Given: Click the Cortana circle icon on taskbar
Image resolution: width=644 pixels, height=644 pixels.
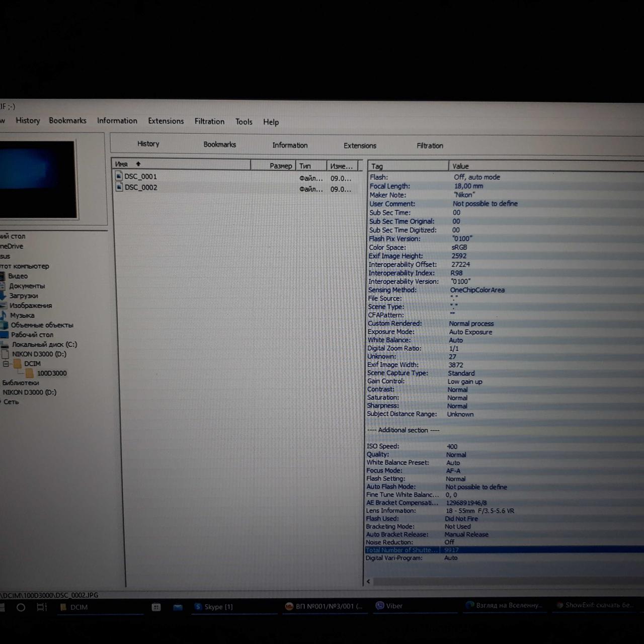Looking at the screenshot, I should pos(21,607).
